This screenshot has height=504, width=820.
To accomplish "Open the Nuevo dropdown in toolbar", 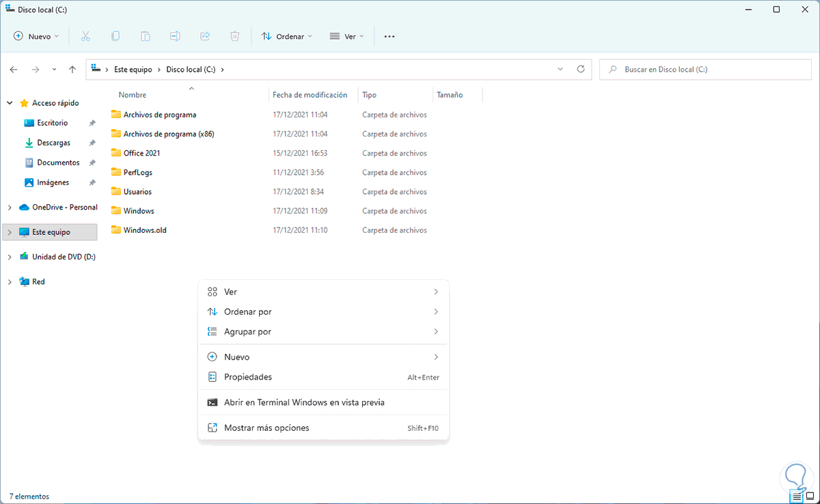I will [36, 36].
